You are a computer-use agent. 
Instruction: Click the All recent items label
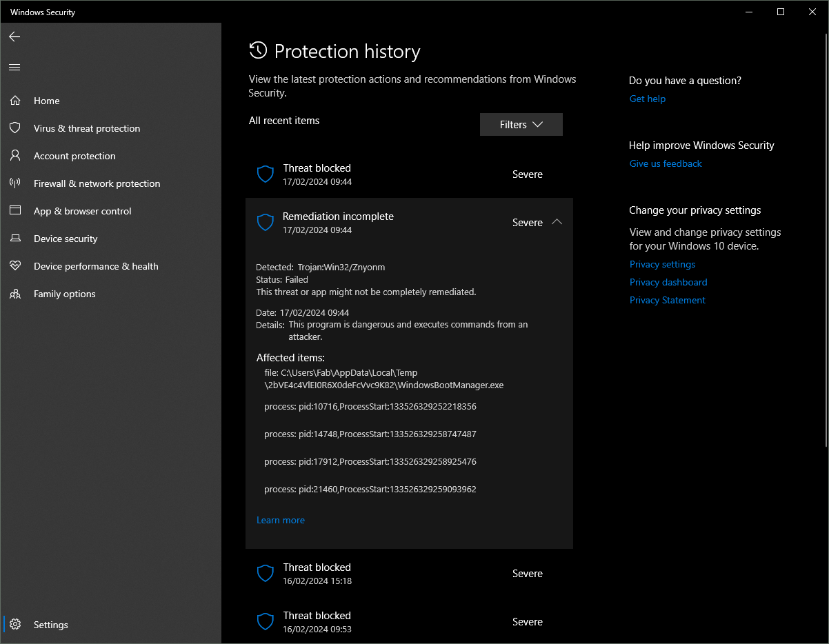coord(284,121)
